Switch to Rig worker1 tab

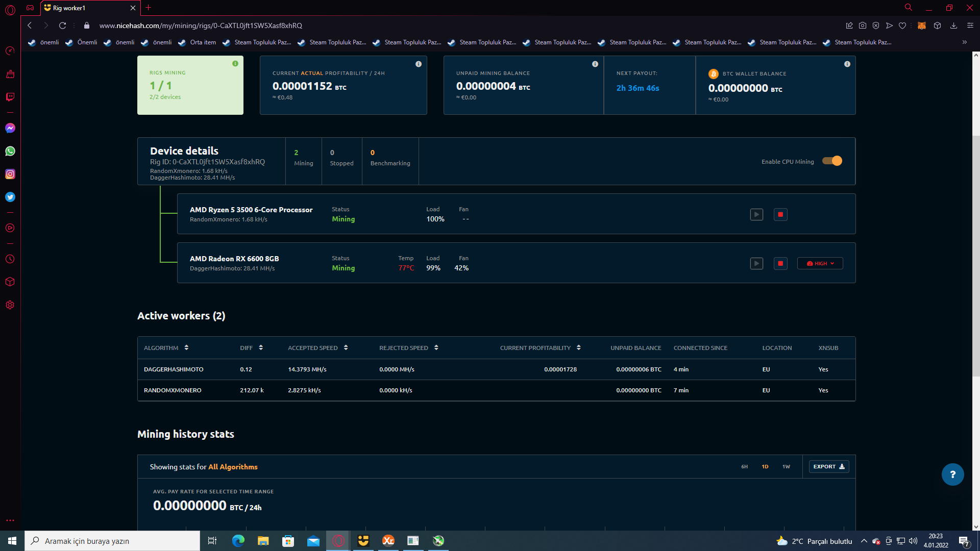coord(90,8)
